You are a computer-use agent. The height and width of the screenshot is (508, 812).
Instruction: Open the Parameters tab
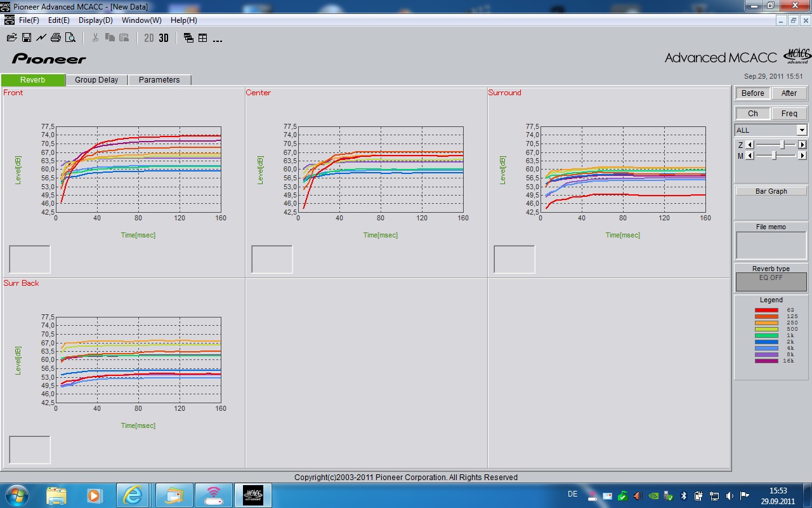click(x=159, y=80)
